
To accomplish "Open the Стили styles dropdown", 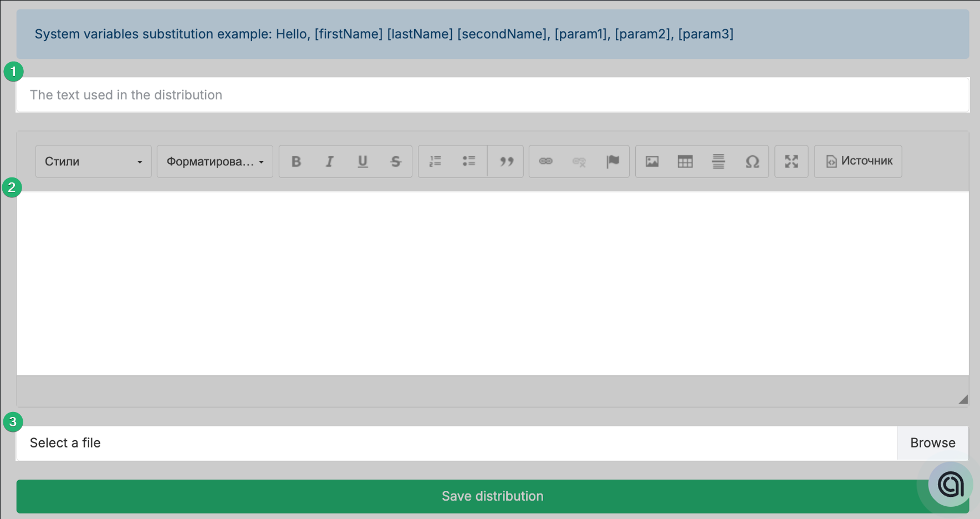I will [x=93, y=161].
